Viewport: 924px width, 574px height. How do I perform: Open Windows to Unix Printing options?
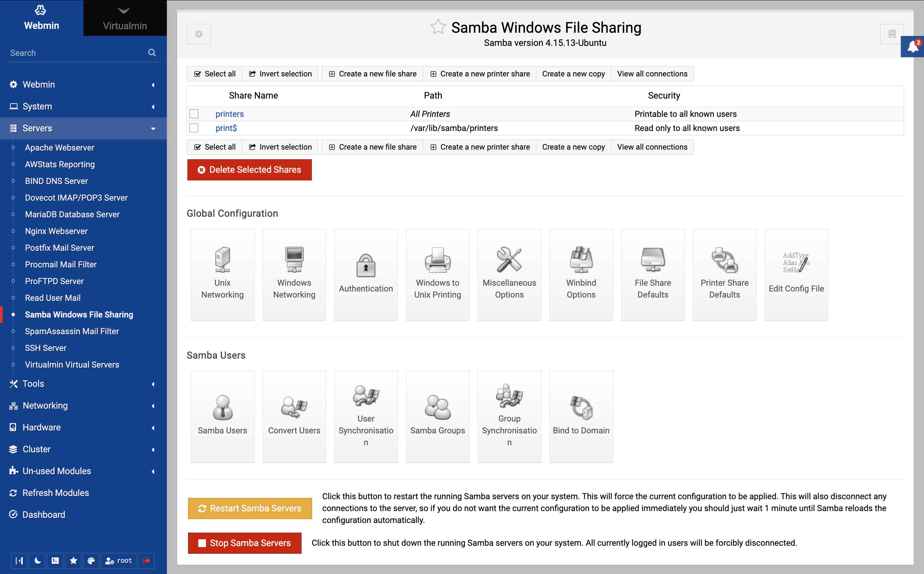click(x=437, y=274)
